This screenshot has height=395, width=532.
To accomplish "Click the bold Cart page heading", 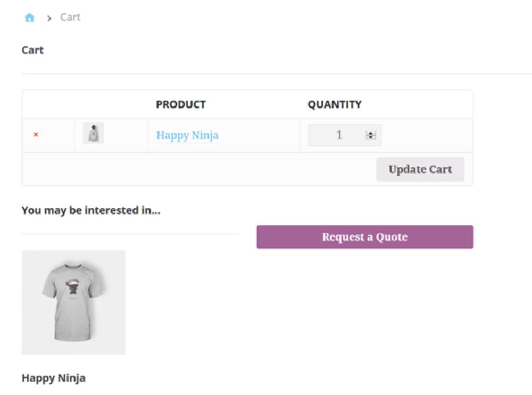I will [x=32, y=50].
